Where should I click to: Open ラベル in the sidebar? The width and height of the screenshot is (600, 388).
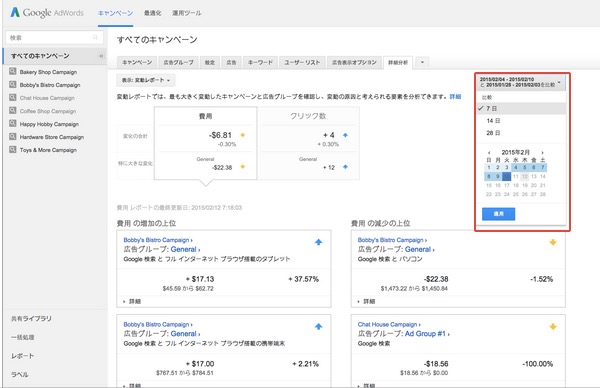20,375
